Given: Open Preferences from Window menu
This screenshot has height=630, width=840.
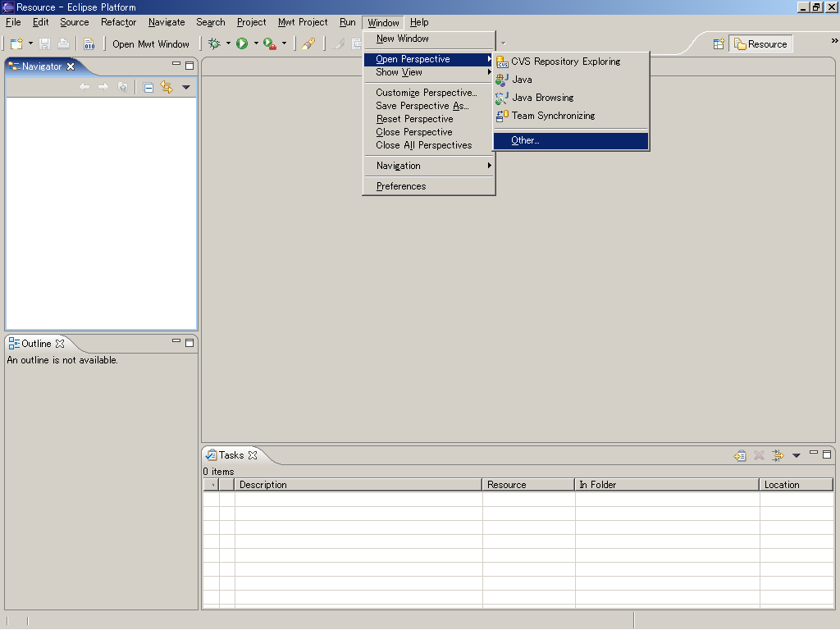Looking at the screenshot, I should [x=428, y=186].
